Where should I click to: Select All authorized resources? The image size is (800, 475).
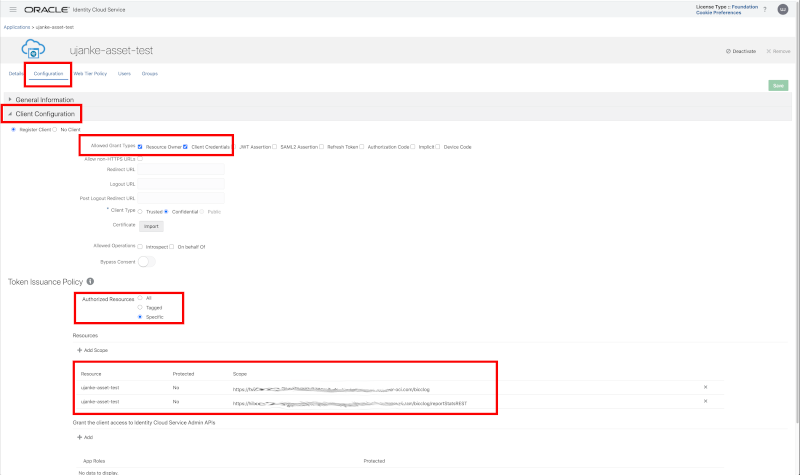click(140, 298)
